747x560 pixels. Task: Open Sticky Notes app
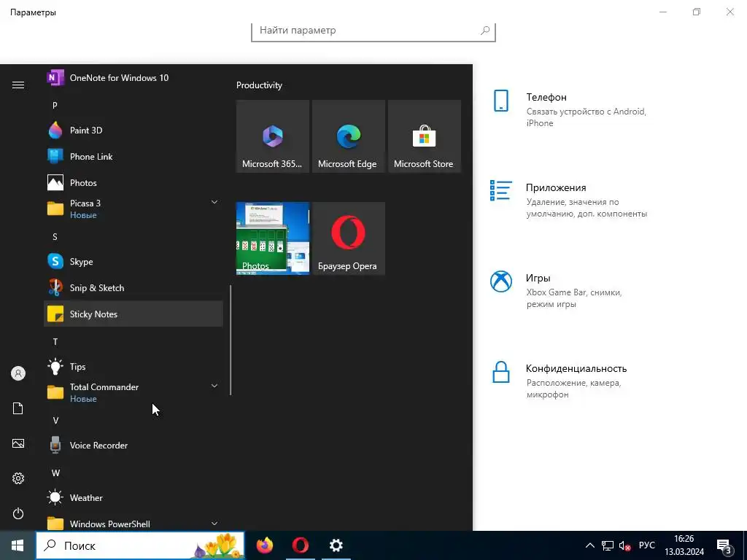point(133,314)
